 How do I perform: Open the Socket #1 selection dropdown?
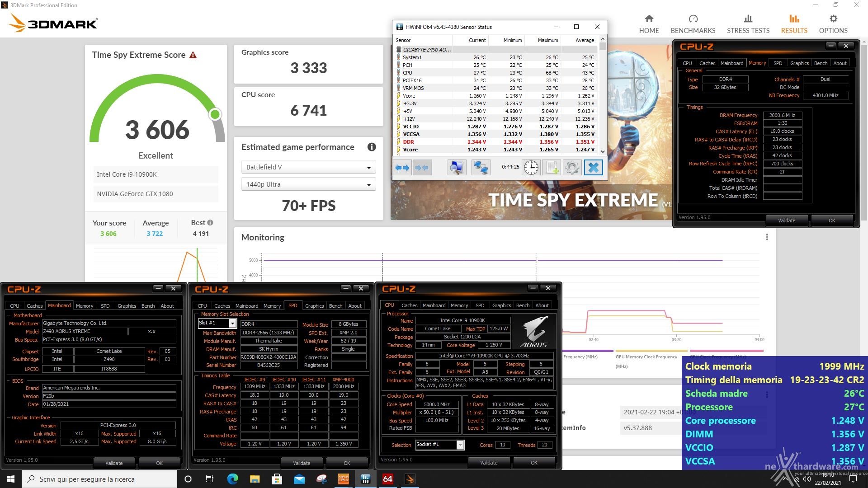pyautogui.click(x=440, y=445)
